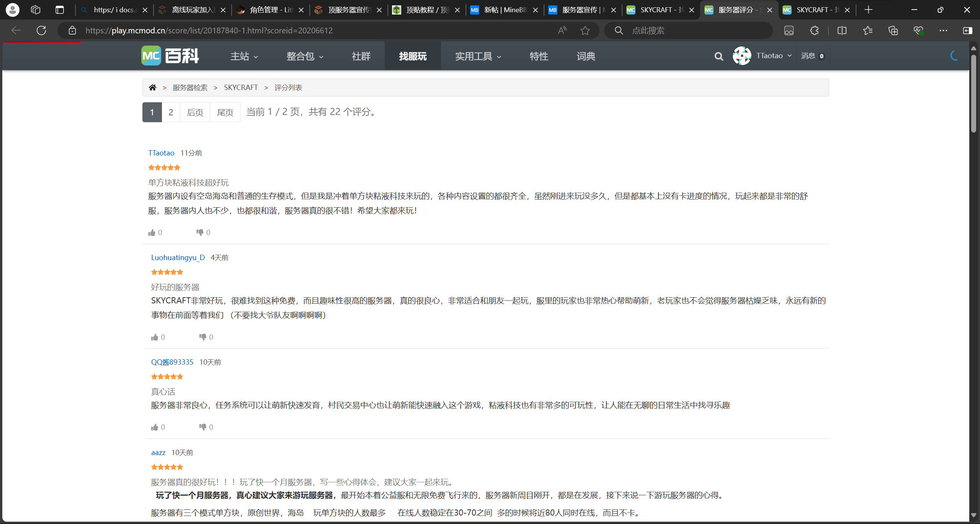
Task: Click page 1 pagination button
Action: coord(152,112)
